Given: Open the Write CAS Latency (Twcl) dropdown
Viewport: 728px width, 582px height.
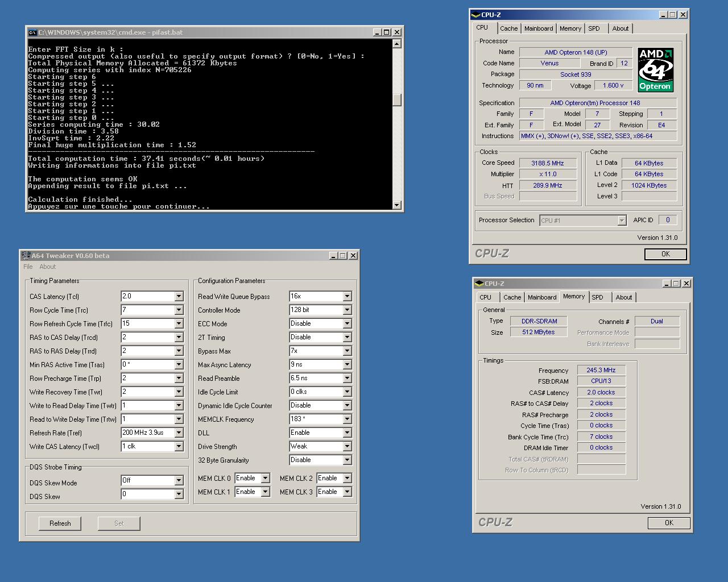Looking at the screenshot, I should click(179, 446).
